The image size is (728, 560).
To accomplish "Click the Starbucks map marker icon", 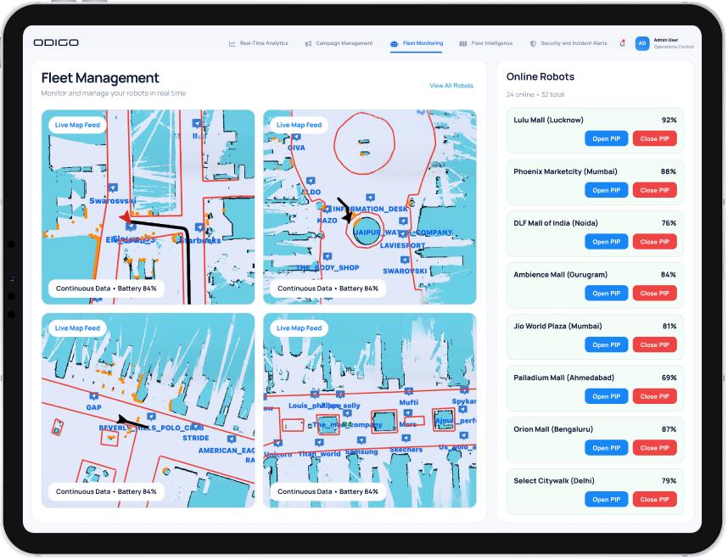I will 200,227.
